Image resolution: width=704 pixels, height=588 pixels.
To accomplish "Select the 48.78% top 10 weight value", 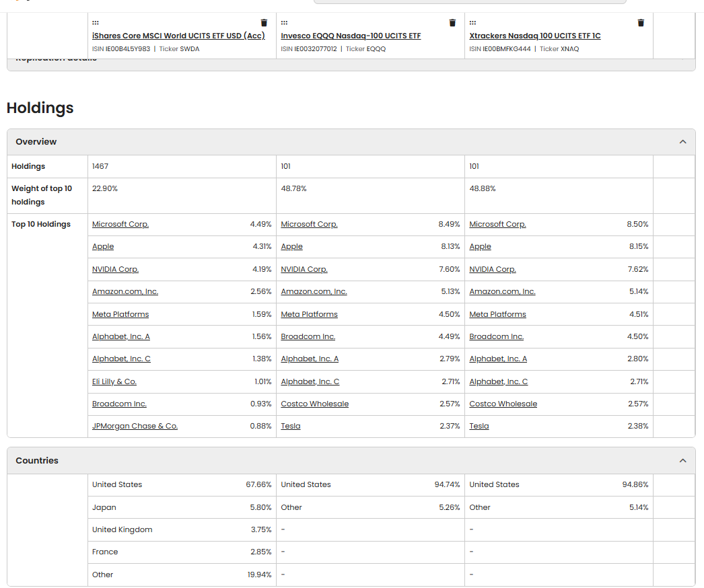I will tap(293, 189).
